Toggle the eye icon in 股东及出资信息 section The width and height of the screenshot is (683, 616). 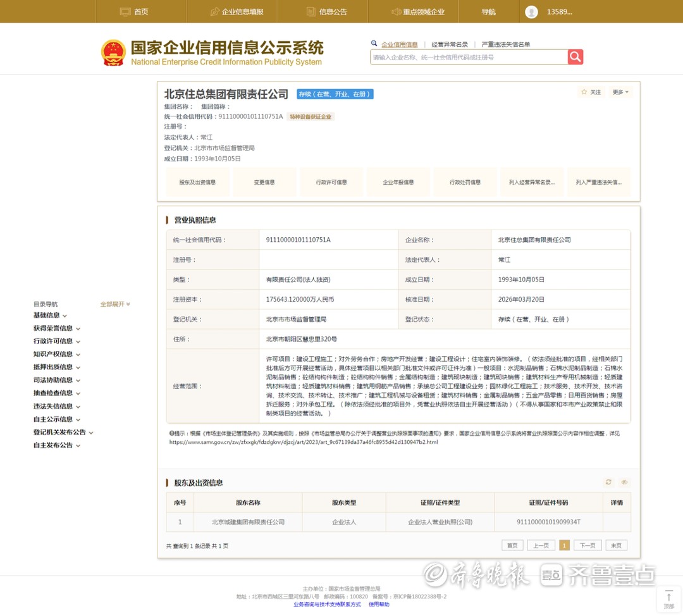tap(624, 482)
